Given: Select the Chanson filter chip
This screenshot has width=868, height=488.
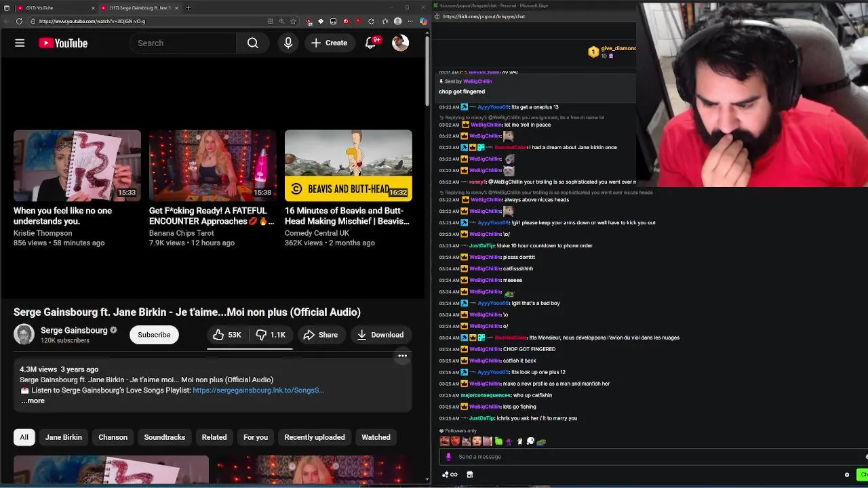Looking at the screenshot, I should pyautogui.click(x=113, y=437).
